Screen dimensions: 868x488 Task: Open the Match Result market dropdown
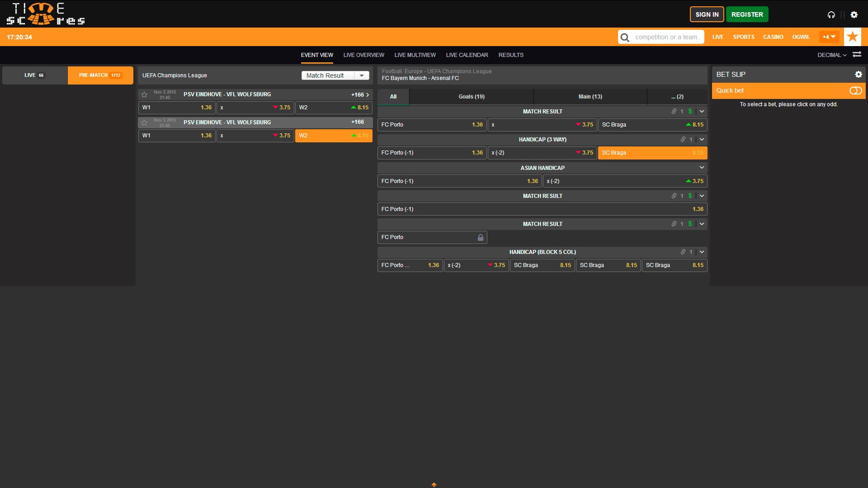click(x=335, y=75)
